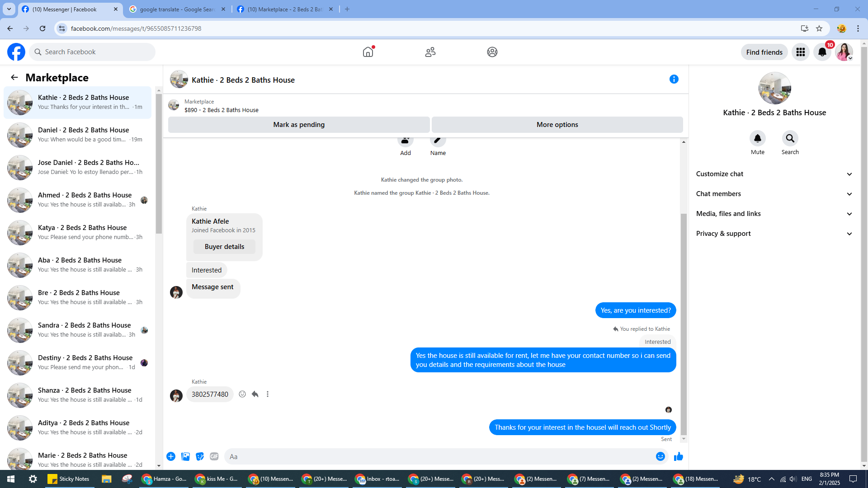Open the emoji picker in message box

coord(660,457)
